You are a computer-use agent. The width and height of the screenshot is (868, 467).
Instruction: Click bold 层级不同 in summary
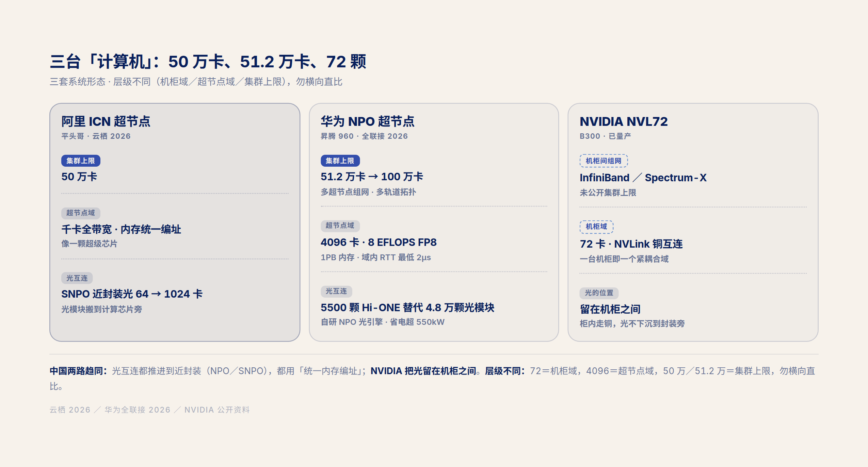tap(505, 371)
